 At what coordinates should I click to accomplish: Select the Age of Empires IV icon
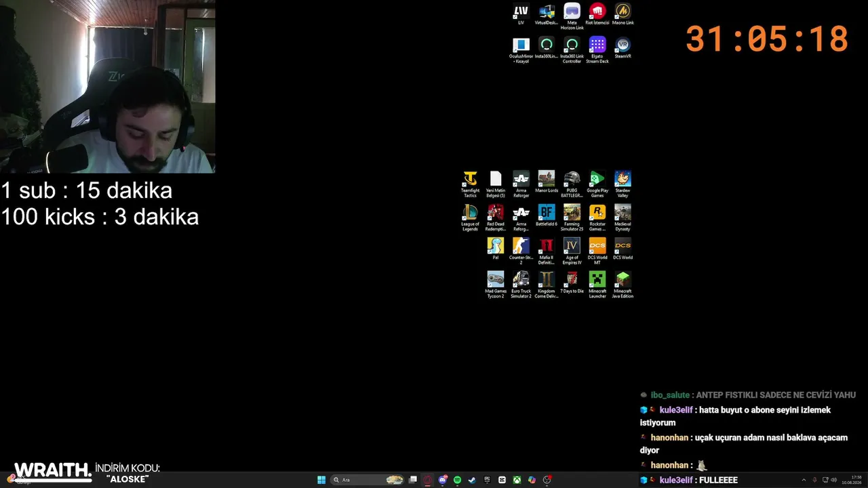pos(572,251)
